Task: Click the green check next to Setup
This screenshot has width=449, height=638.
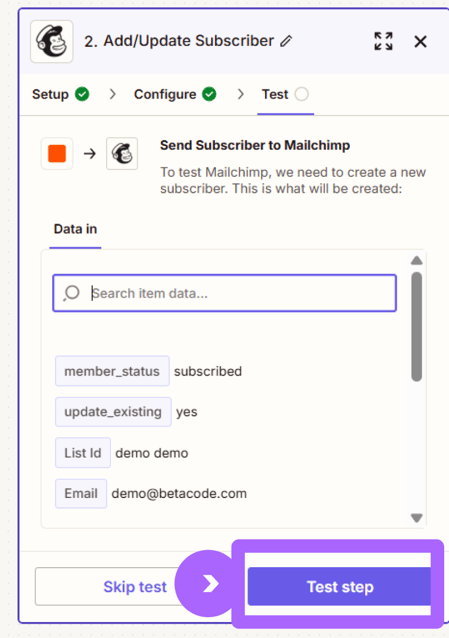Action: (82, 94)
